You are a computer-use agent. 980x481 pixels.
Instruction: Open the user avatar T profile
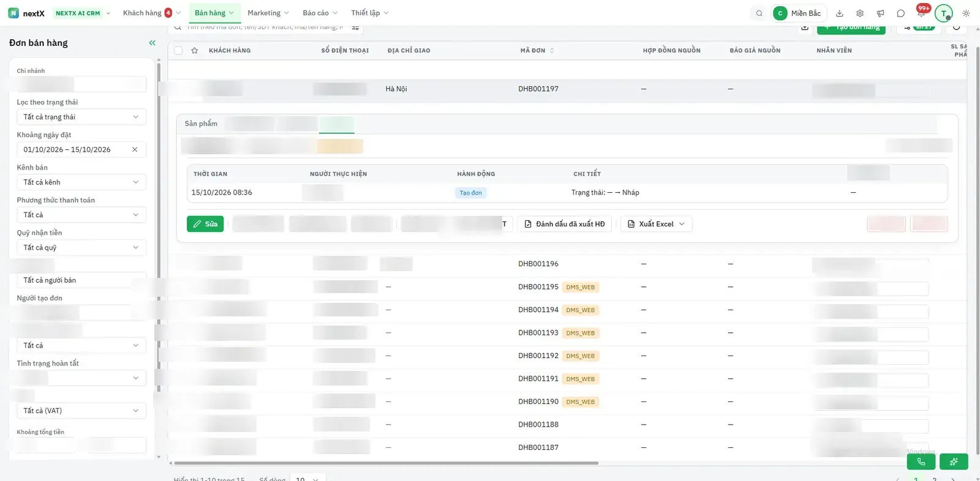(944, 13)
